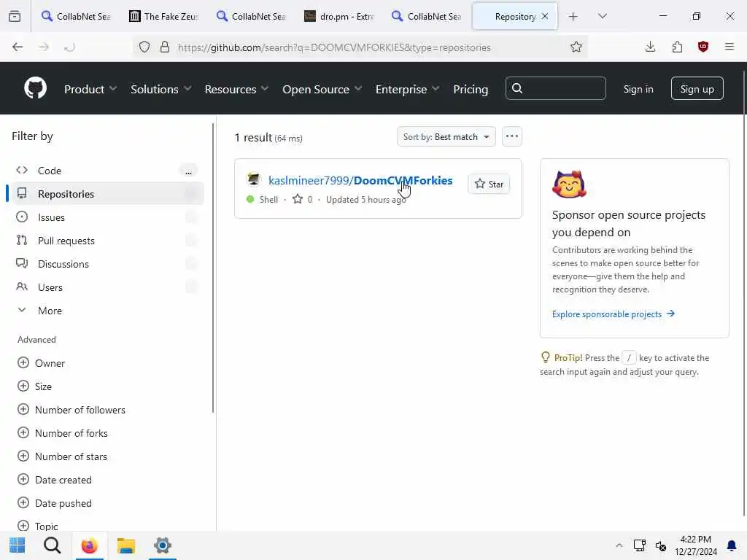
Task: Open the Windows Start menu
Action: tap(18, 545)
